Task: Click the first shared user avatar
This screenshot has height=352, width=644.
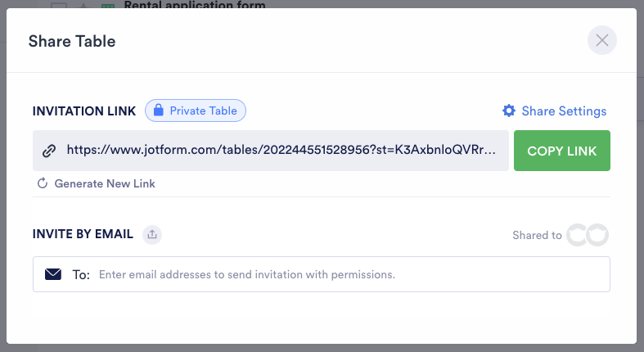Action: point(578,235)
